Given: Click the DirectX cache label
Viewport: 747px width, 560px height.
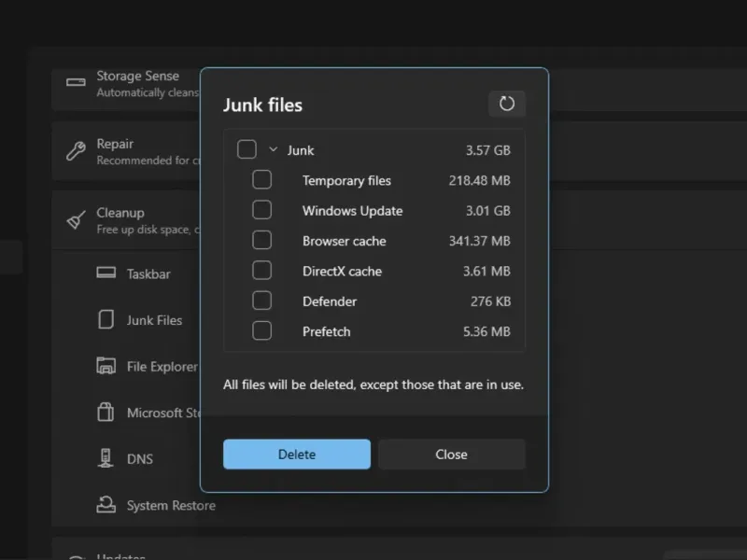Looking at the screenshot, I should 342,271.
